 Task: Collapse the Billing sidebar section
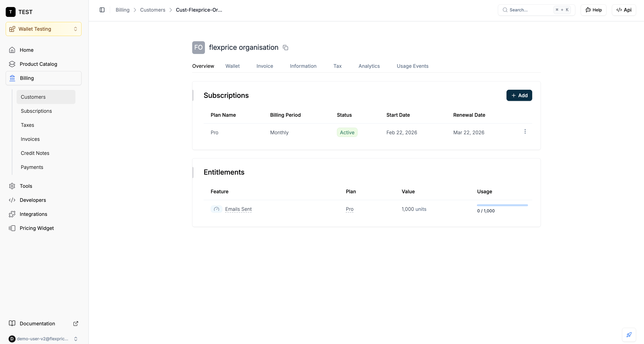click(43, 78)
